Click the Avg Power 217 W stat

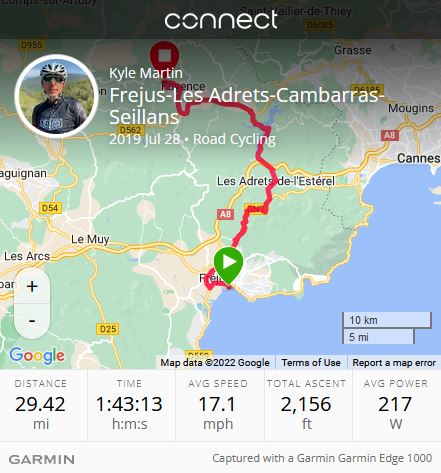pos(396,406)
